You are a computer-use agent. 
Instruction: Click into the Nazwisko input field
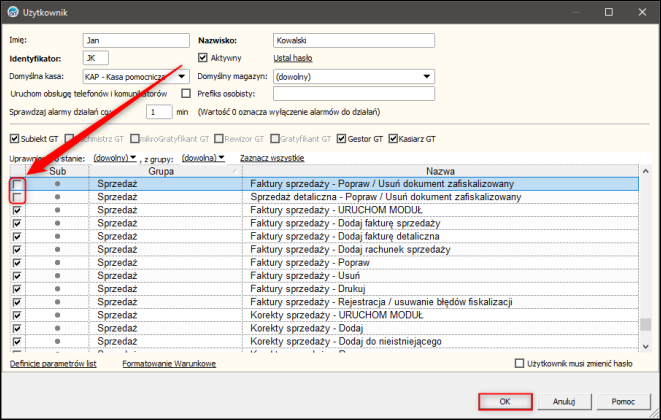354,40
